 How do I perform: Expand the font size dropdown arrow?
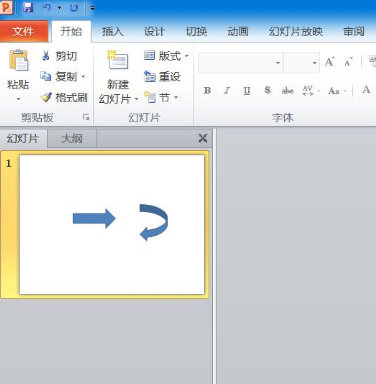tap(314, 63)
